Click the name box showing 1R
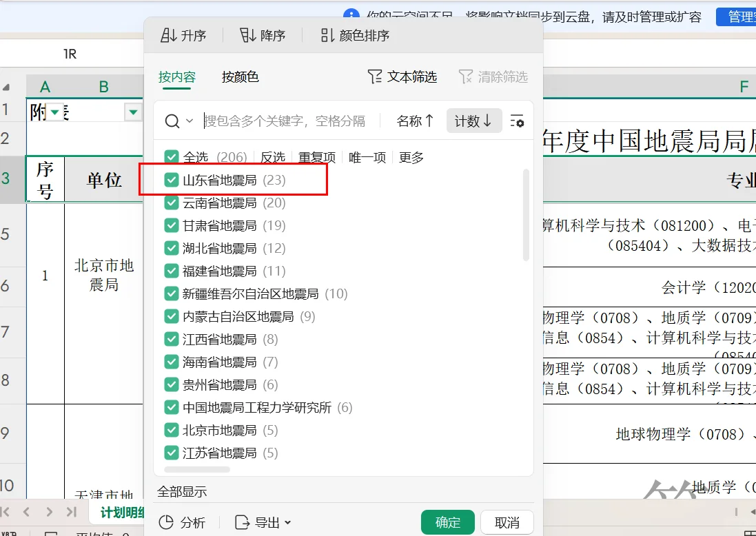756x536 pixels. [70, 54]
